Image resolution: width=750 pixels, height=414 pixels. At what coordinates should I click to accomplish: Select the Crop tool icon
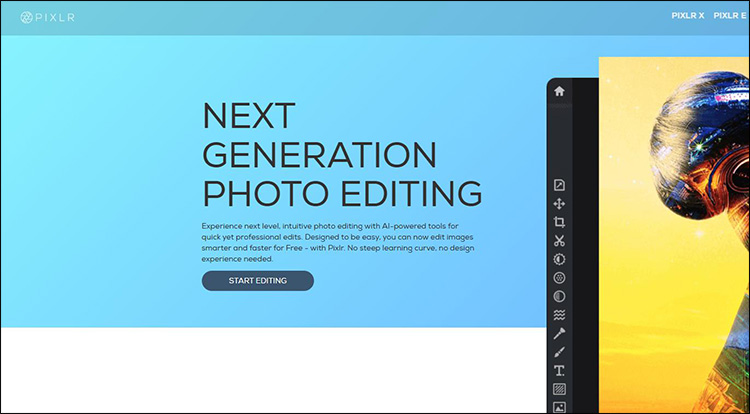560,222
